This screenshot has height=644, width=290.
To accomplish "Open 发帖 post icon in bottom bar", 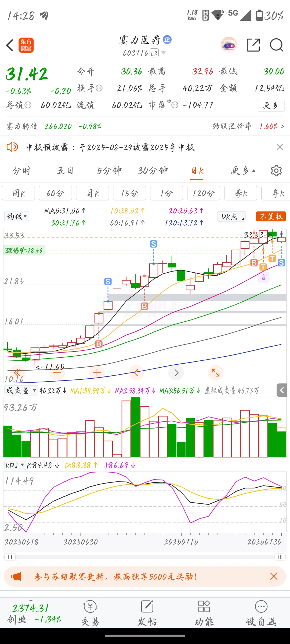I will pos(147,613).
